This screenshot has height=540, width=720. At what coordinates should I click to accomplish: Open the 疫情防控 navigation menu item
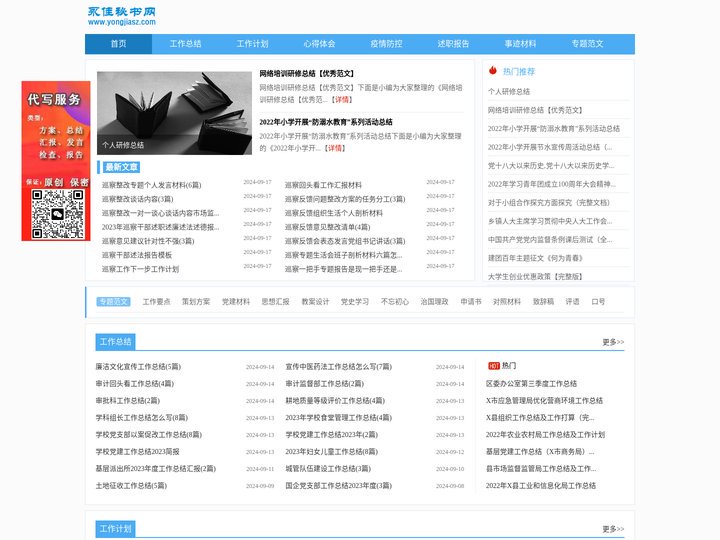pos(387,44)
